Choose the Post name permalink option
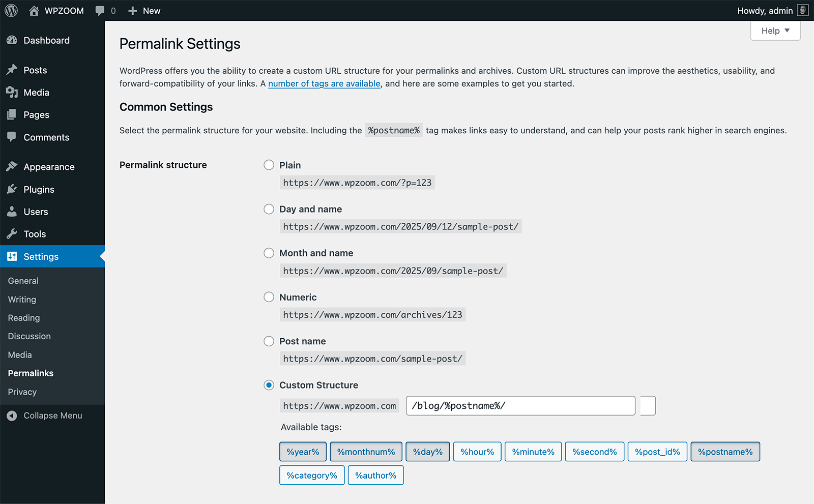 pos(269,341)
